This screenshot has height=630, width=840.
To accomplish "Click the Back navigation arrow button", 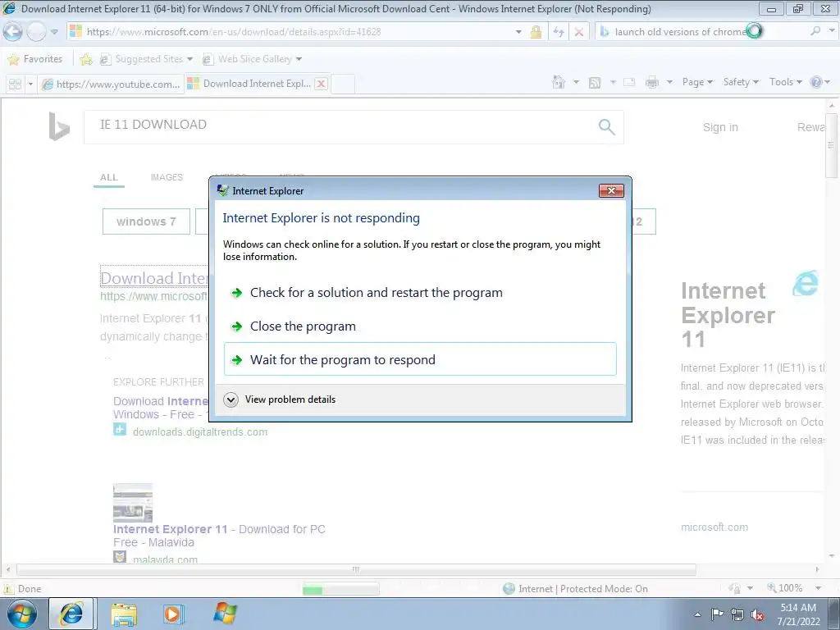I will (x=13, y=32).
